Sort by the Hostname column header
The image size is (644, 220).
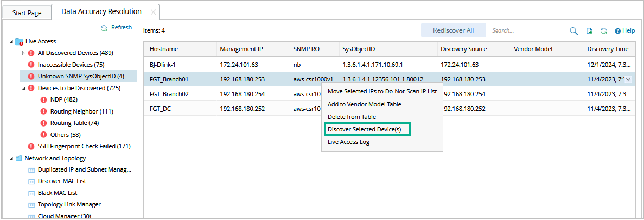[x=164, y=49]
